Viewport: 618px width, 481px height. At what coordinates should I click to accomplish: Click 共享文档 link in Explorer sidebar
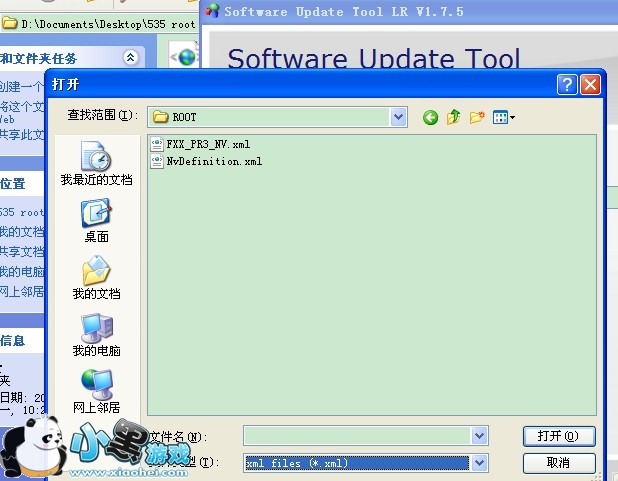tap(22, 252)
